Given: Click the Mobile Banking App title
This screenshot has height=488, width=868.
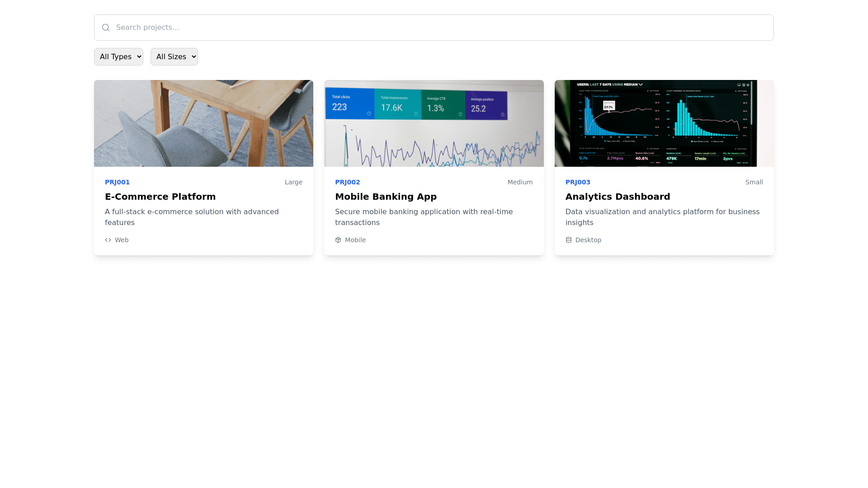Looking at the screenshot, I should [386, 197].
